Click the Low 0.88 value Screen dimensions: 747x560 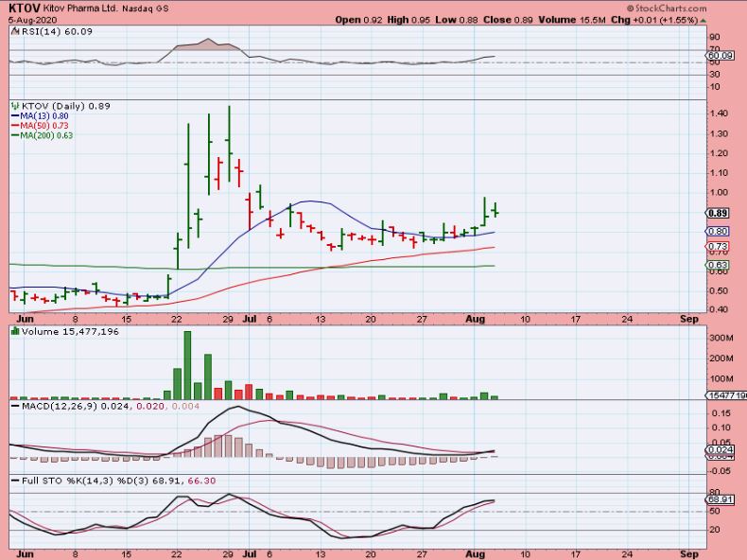(x=457, y=20)
